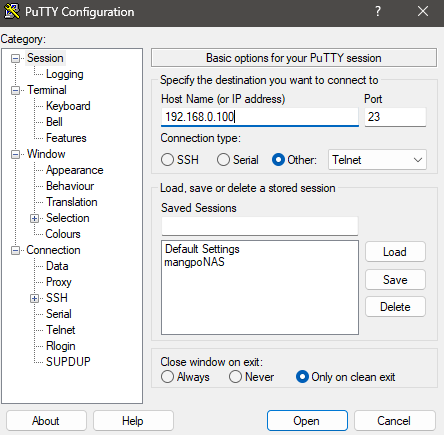Choose Only on clean exit option

tap(302, 377)
